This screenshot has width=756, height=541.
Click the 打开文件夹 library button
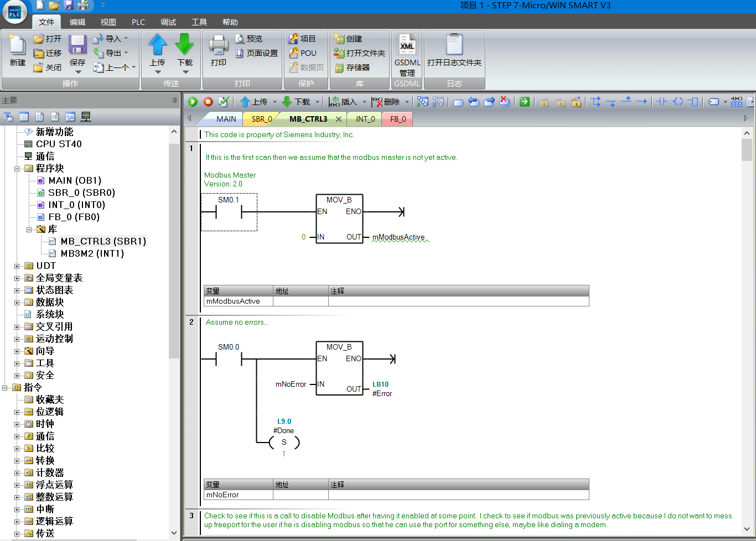coord(359,53)
